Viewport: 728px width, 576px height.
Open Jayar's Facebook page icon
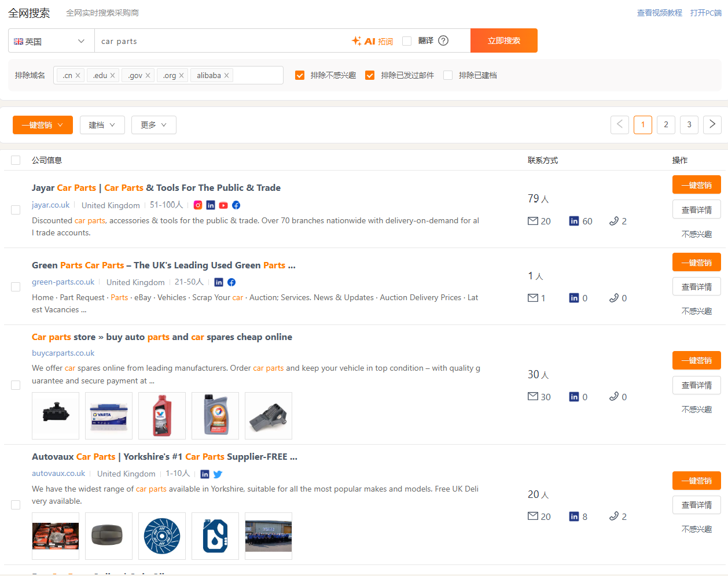coord(236,205)
